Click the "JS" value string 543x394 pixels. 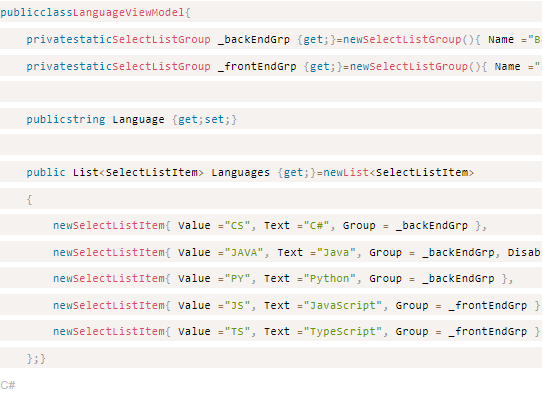coord(238,305)
